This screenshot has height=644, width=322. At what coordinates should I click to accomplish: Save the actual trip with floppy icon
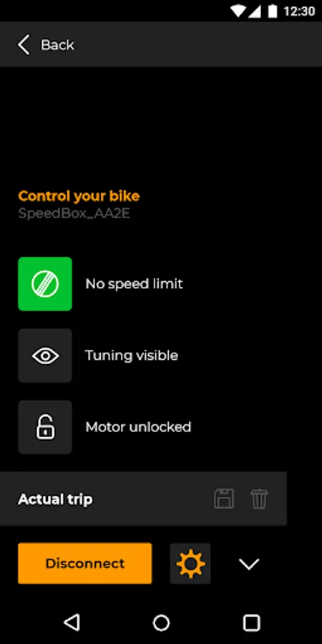pos(224,499)
